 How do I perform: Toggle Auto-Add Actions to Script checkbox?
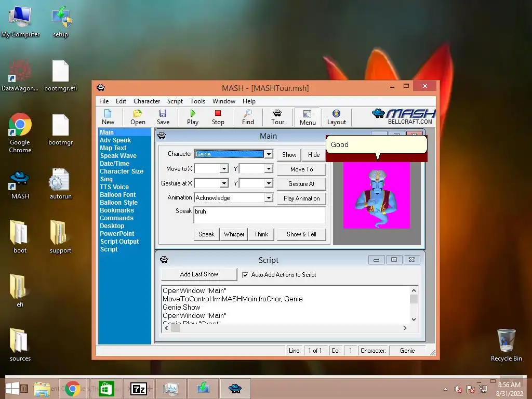point(245,275)
